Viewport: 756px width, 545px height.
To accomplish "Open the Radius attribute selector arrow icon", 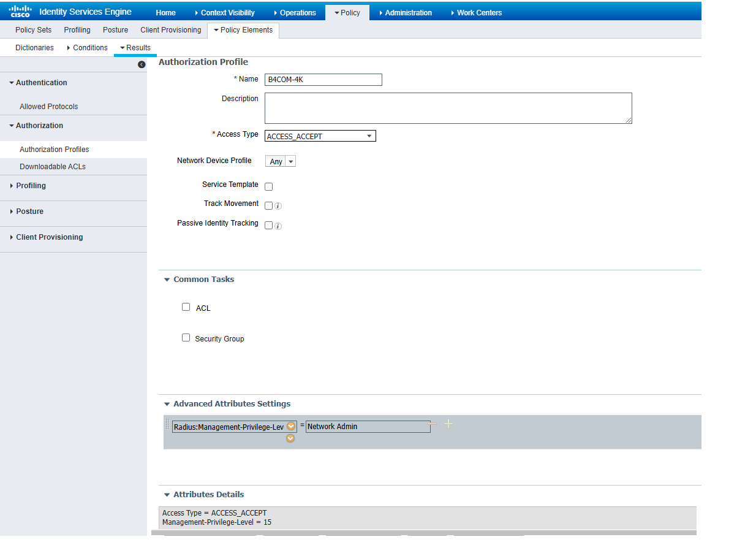I will (291, 427).
